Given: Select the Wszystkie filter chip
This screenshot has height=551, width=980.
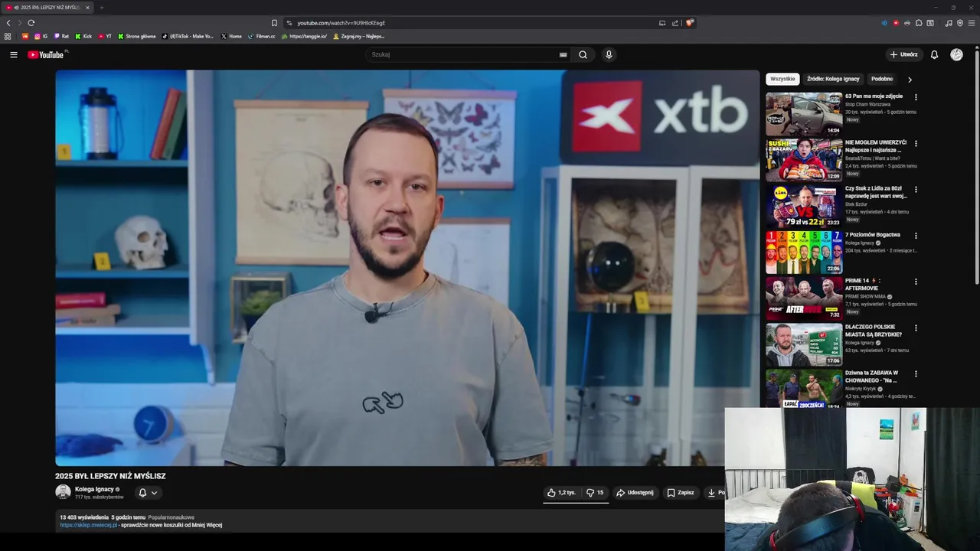Looking at the screenshot, I should coord(782,79).
